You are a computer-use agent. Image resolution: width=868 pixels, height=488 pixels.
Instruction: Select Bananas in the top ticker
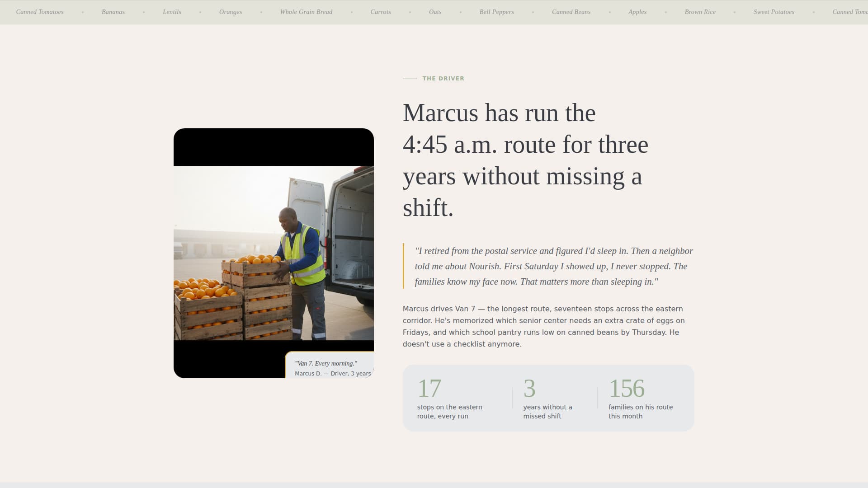pyautogui.click(x=113, y=12)
